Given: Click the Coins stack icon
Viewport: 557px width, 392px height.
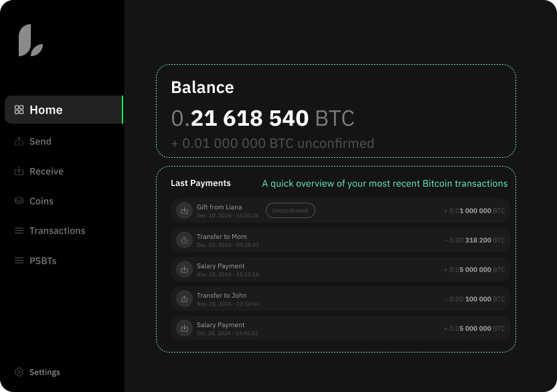Looking at the screenshot, I should click(x=19, y=201).
